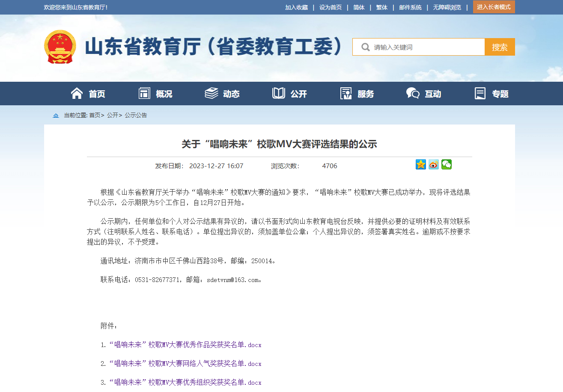The height and width of the screenshot is (392, 563).
Task: Open the 概况 navigation menu item
Action: [x=164, y=94]
